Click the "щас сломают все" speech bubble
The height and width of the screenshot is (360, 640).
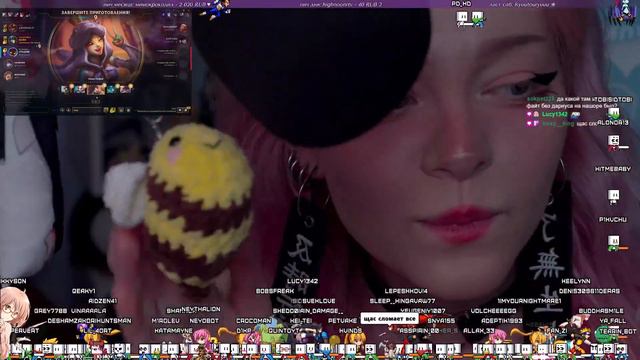389,319
